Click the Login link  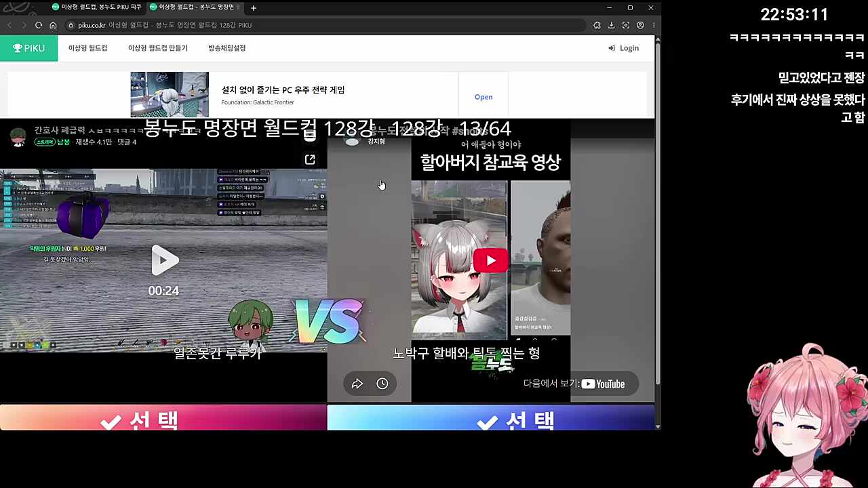coord(624,48)
